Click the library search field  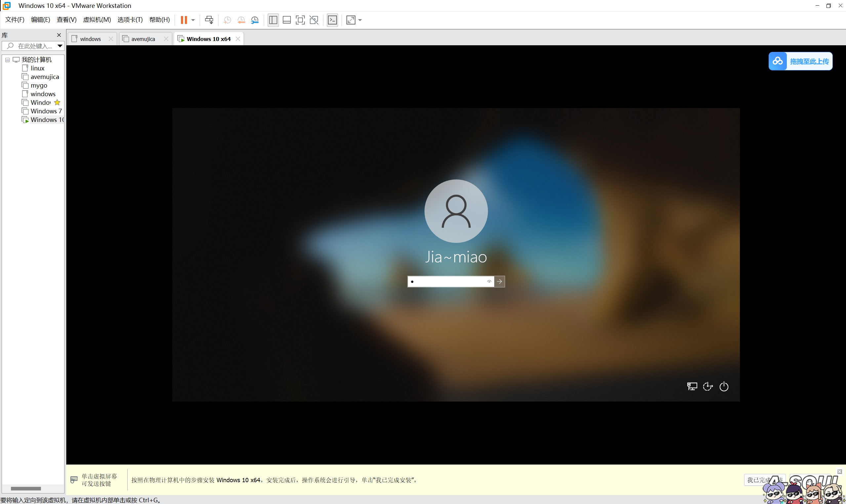(x=33, y=46)
